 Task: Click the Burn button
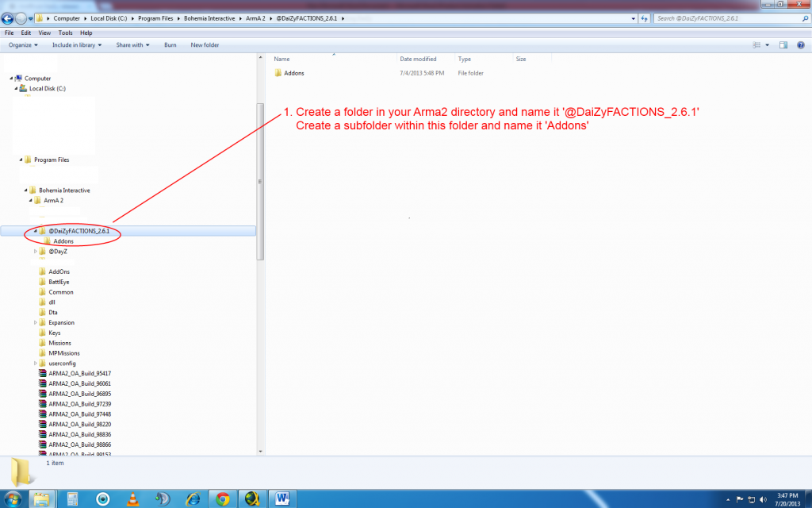(170, 45)
